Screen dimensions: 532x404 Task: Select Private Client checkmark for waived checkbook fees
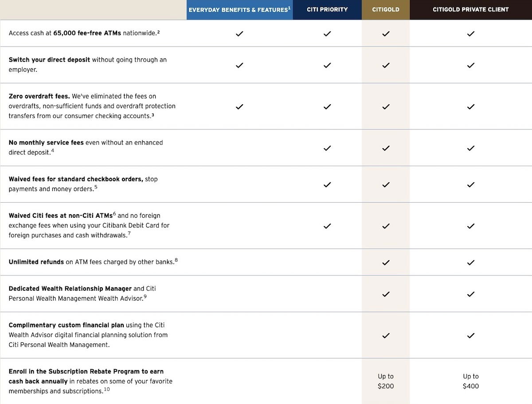(x=471, y=184)
